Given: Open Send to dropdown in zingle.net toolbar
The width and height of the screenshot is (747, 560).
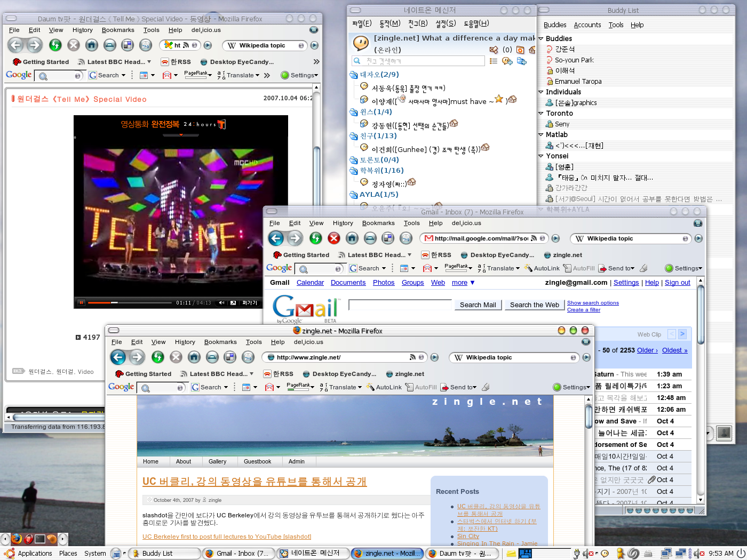Looking at the screenshot, I should click(474, 387).
